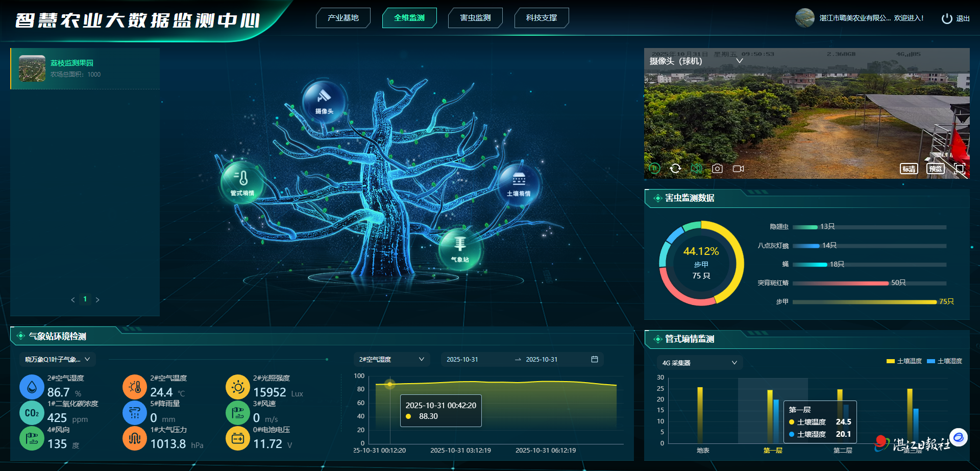Image resolution: width=980 pixels, height=471 pixels.
Task: Click the 预览 preview button
Action: coord(935,169)
